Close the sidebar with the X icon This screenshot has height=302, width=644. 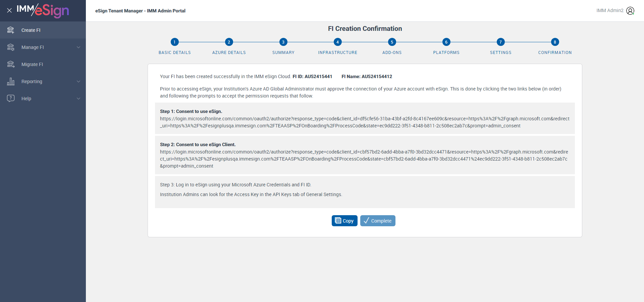tap(9, 10)
